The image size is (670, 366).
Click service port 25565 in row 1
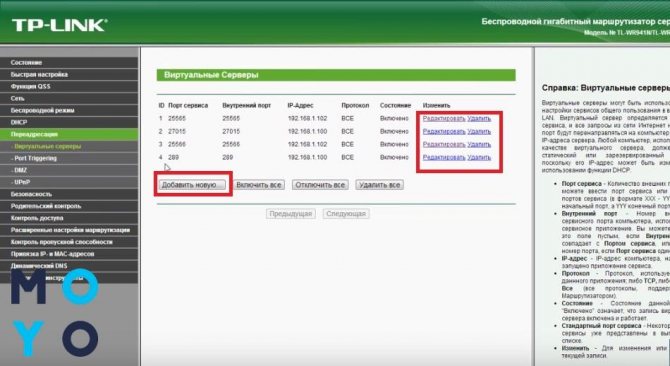(177, 118)
